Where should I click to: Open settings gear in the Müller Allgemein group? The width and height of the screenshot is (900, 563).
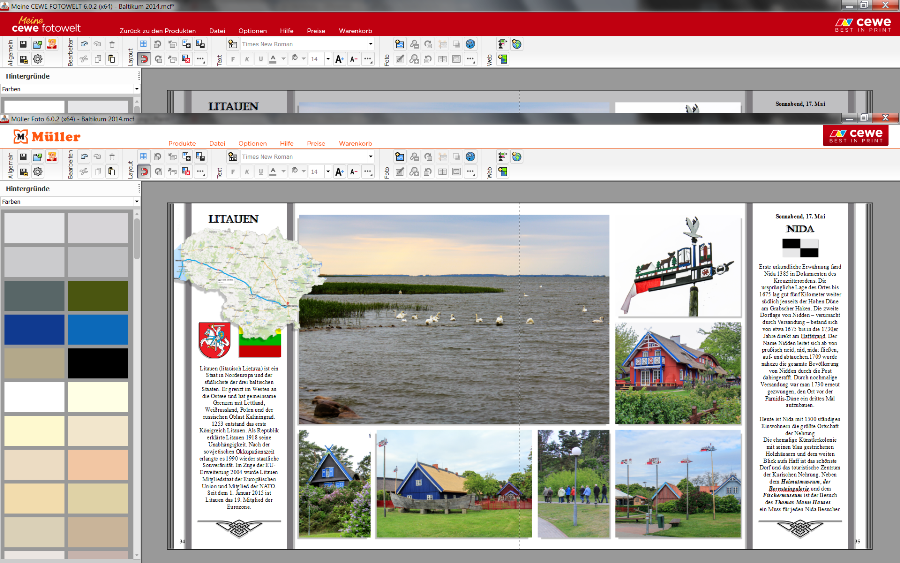(x=37, y=172)
